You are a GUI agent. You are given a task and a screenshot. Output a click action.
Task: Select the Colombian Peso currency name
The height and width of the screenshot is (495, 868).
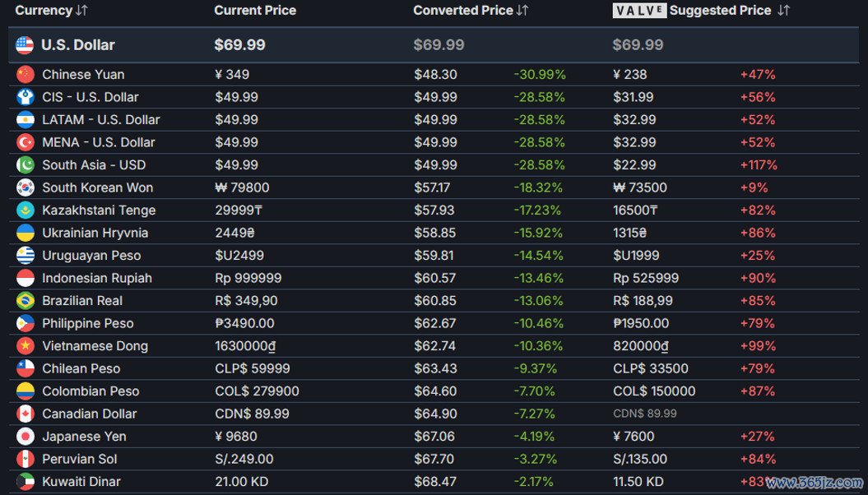click(91, 391)
